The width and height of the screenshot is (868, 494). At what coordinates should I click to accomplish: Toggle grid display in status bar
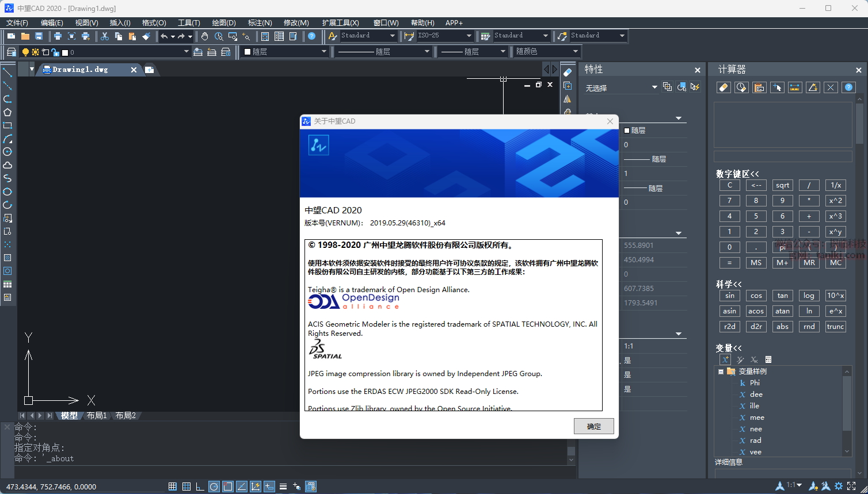186,487
